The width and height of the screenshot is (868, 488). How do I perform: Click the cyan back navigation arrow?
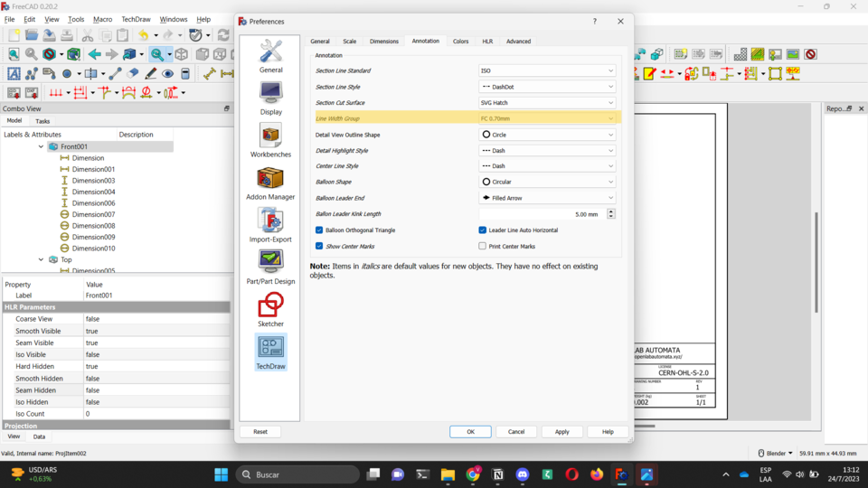point(95,54)
